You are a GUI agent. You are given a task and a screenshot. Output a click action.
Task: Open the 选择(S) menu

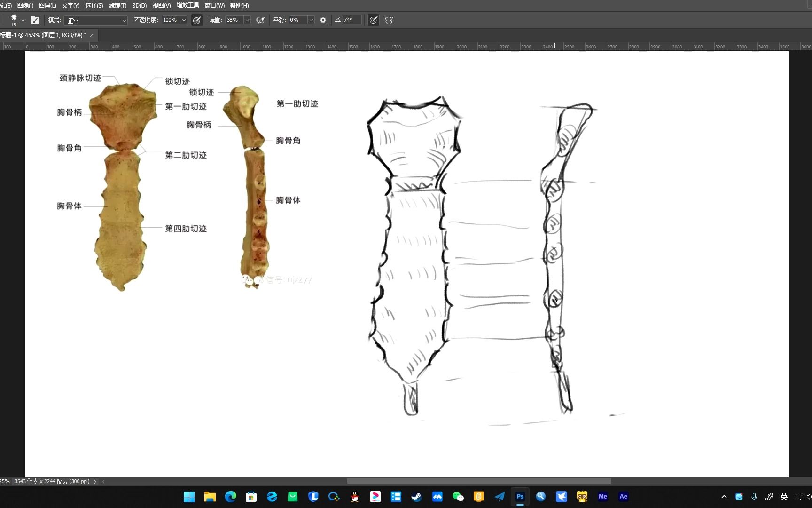click(x=94, y=5)
